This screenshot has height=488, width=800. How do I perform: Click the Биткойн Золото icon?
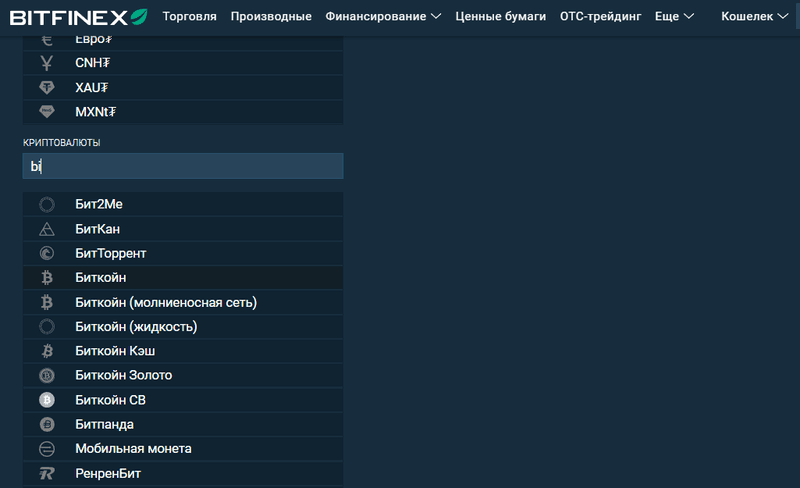46,375
